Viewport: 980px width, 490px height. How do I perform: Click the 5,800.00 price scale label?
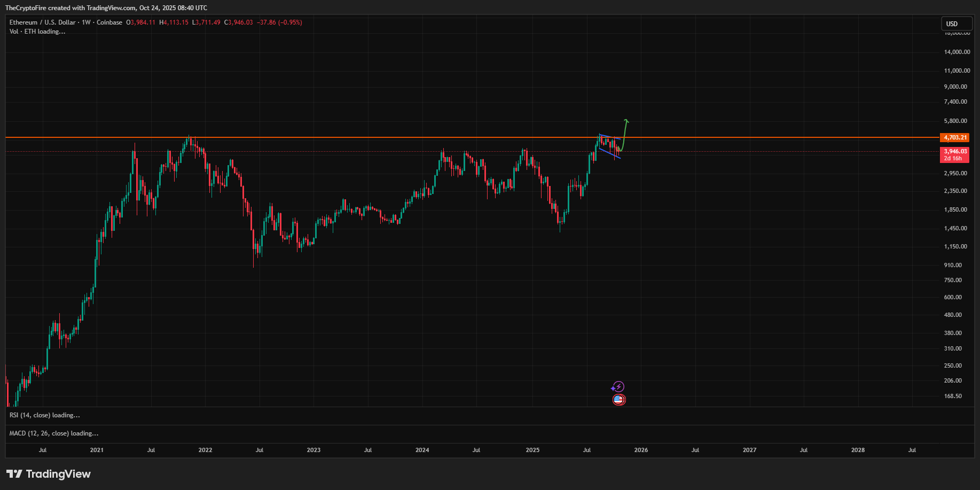click(955, 121)
